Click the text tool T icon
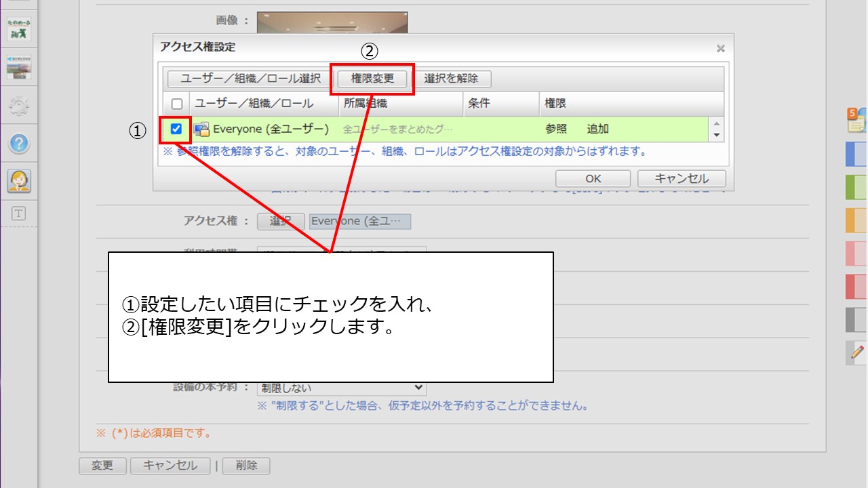Image resolution: width=868 pixels, height=488 pixels. pyautogui.click(x=19, y=213)
